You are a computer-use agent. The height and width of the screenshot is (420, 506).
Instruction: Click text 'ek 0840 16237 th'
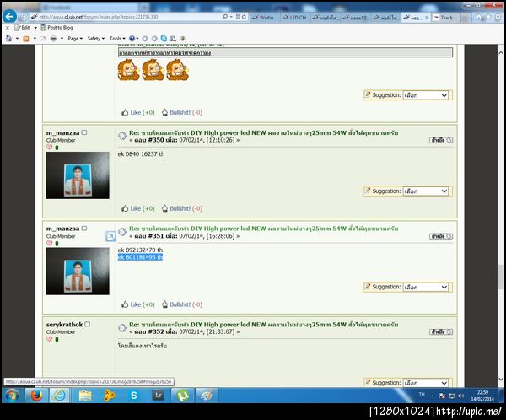(x=141, y=154)
